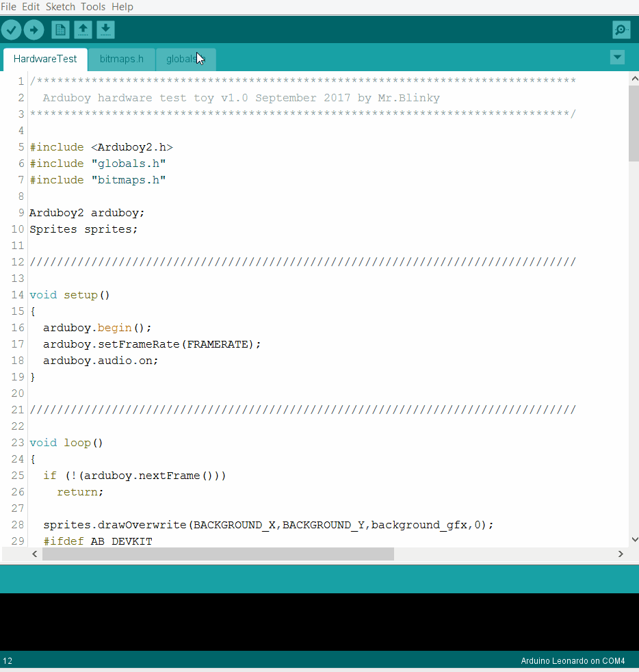Open the Tools menu
639x672 pixels.
tap(93, 7)
